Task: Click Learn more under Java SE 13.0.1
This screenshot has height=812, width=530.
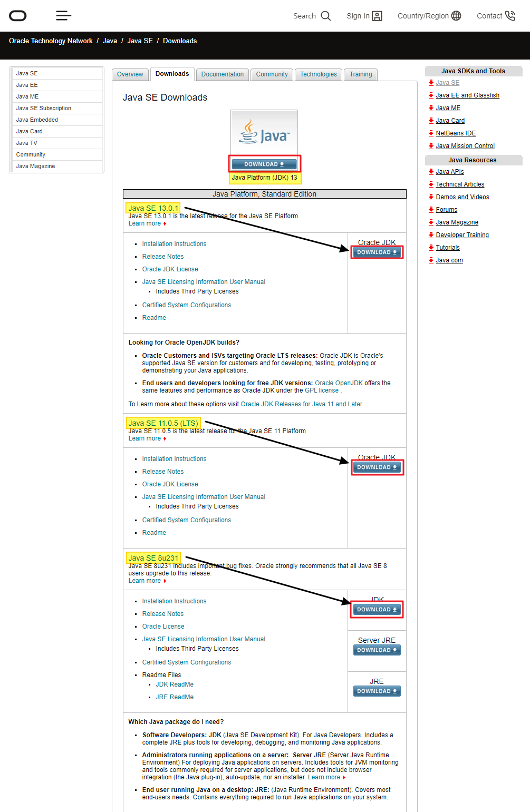Action: [144, 223]
